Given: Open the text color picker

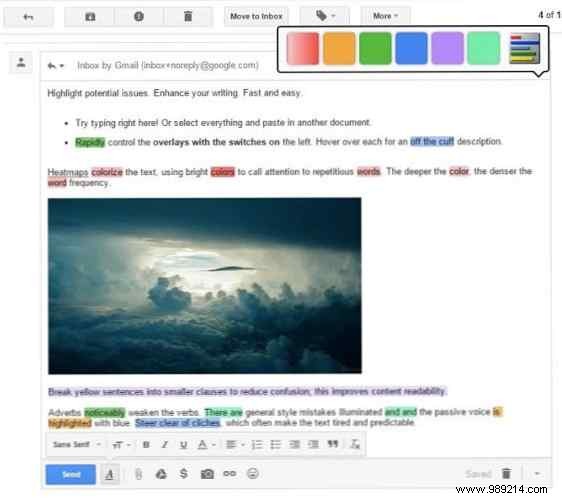Looking at the screenshot, I should pos(206,445).
